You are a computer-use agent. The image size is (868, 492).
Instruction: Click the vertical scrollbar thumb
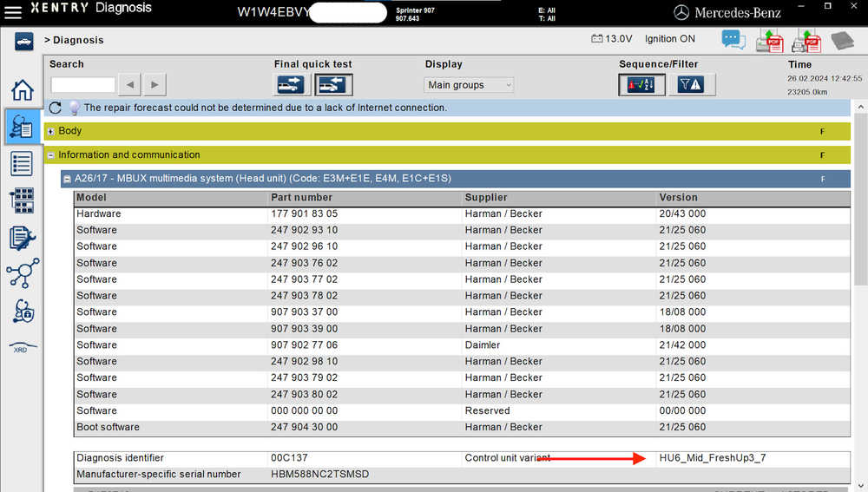[x=861, y=200]
